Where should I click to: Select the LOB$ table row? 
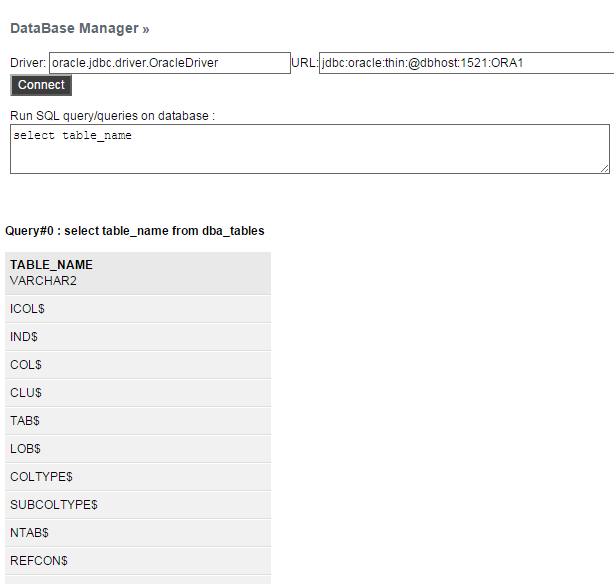click(138, 449)
